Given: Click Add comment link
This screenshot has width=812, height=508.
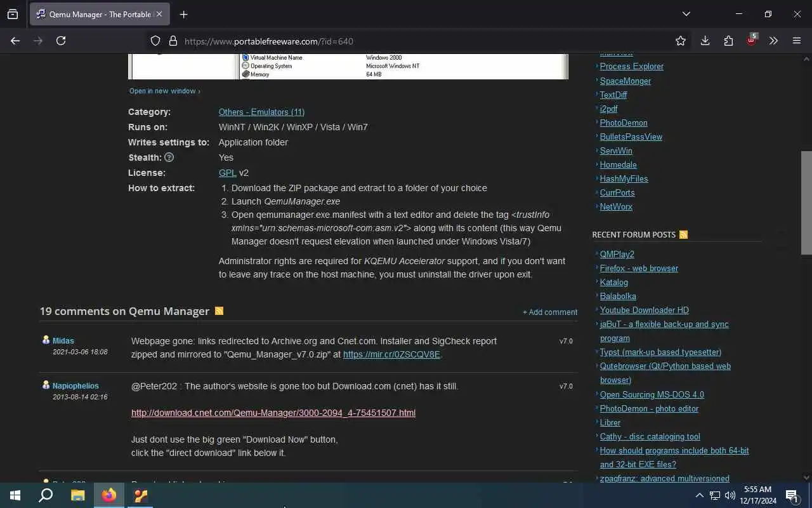Looking at the screenshot, I should tap(550, 312).
